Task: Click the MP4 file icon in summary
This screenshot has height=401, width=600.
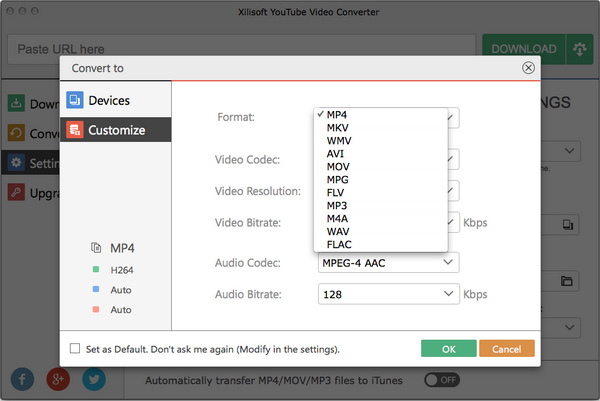Action: click(x=96, y=247)
